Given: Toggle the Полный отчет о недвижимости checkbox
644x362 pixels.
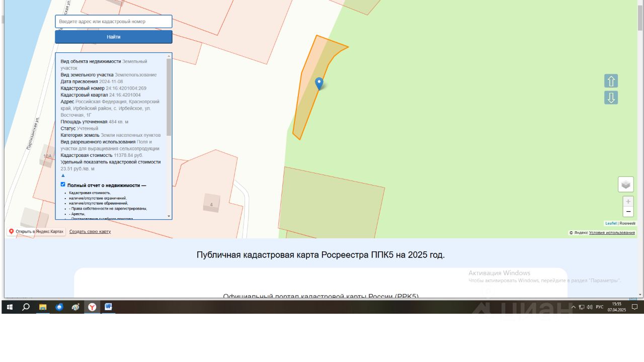Looking at the screenshot, I should 63,185.
